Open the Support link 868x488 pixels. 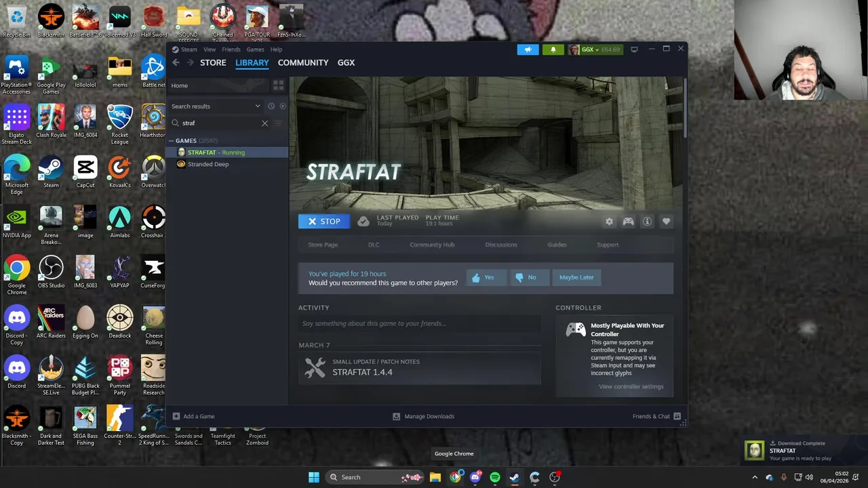point(608,245)
